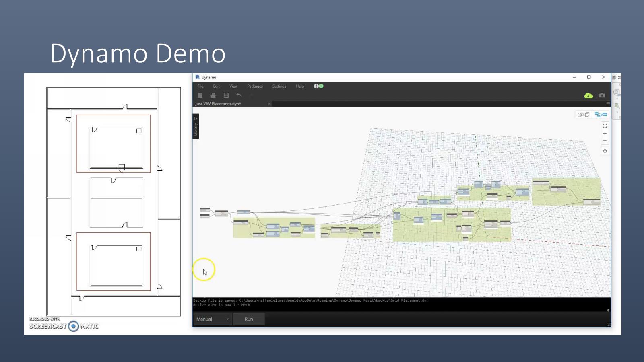Image resolution: width=644 pixels, height=362 pixels.
Task: Open the Edit menu
Action: coord(216,86)
